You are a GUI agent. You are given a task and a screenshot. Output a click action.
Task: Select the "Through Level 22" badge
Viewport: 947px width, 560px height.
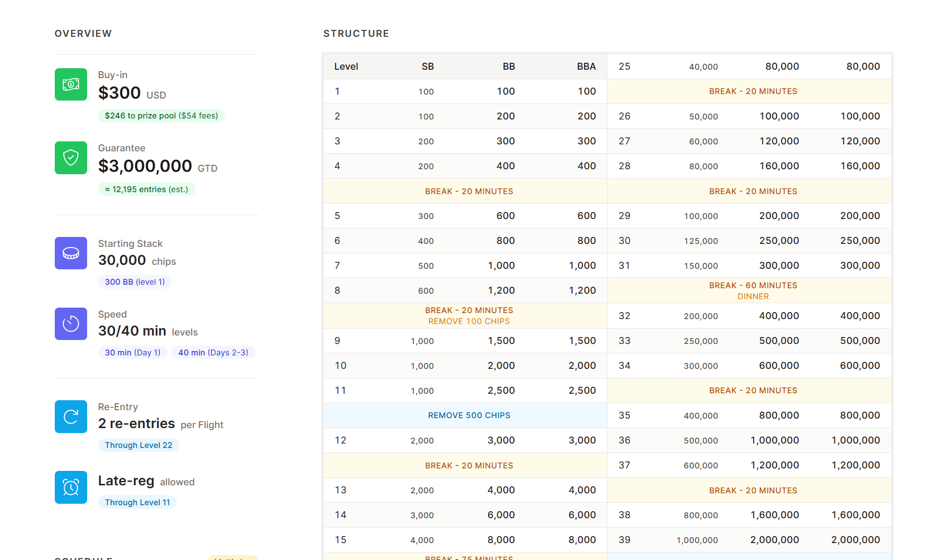pyautogui.click(x=138, y=445)
